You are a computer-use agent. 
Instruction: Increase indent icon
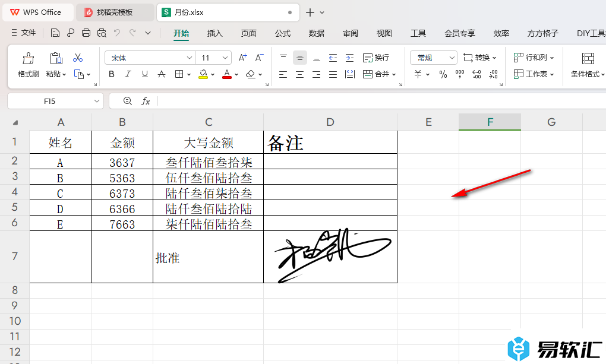click(x=349, y=58)
